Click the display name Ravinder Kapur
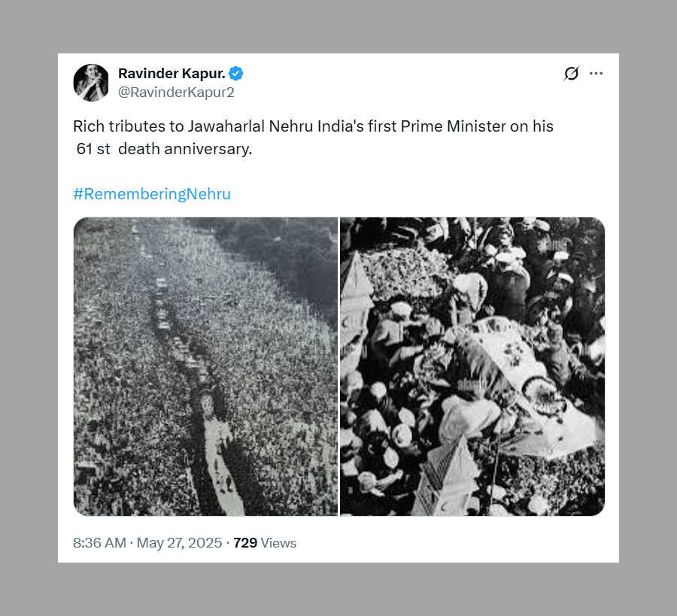Image resolution: width=677 pixels, height=616 pixels. coord(172,73)
